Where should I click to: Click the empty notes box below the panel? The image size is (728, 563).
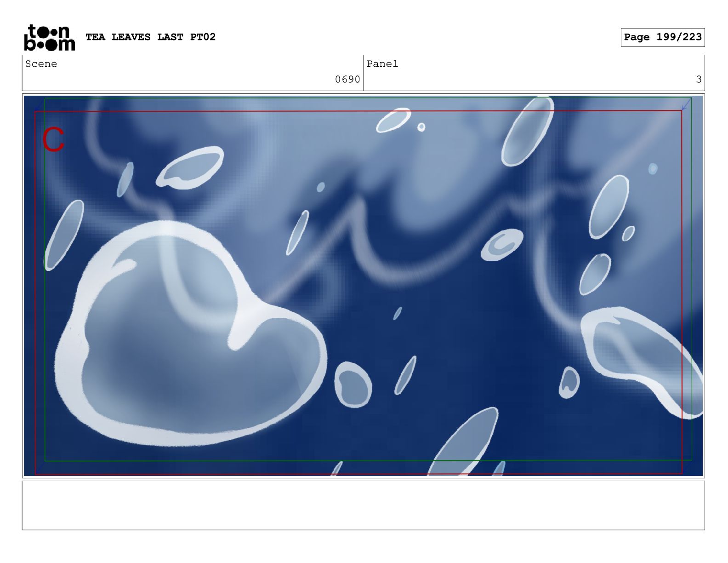click(363, 506)
